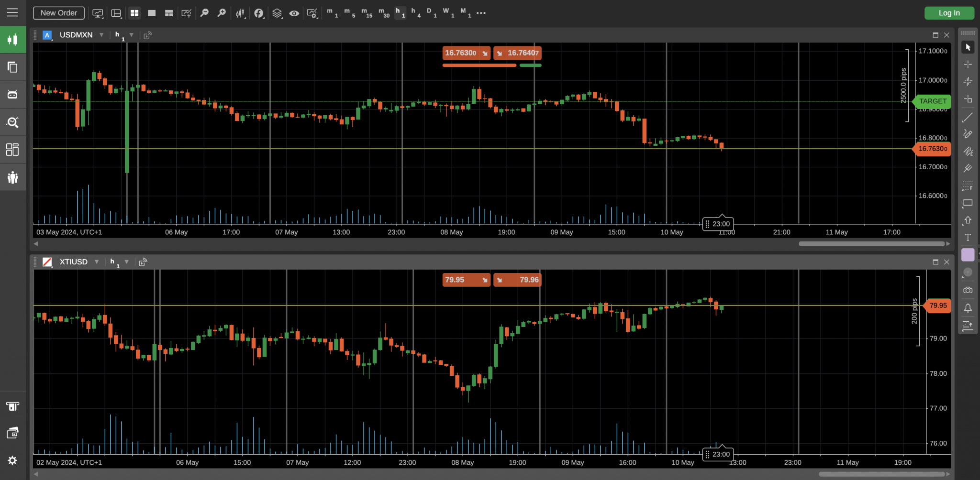980x480 pixels.
Task: Toggle the single full-screen chart view
Action: tap(151, 13)
